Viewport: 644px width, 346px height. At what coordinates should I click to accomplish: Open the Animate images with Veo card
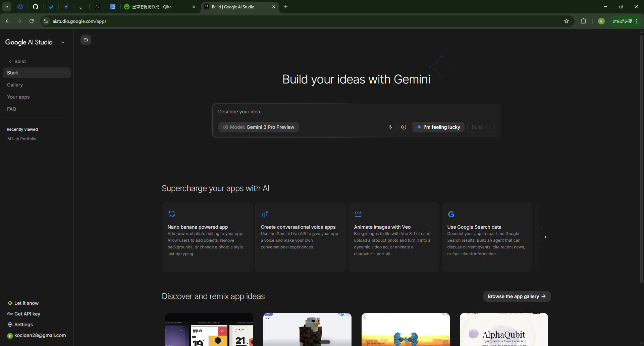pyautogui.click(x=394, y=237)
